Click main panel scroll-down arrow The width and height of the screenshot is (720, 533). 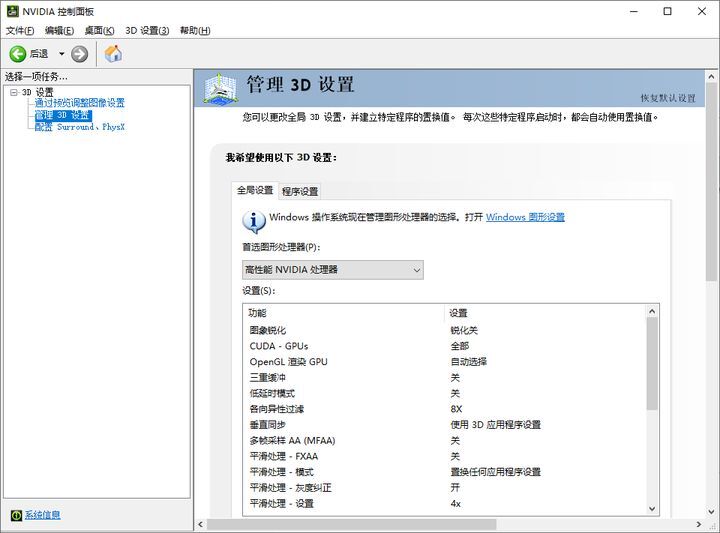(x=711, y=511)
